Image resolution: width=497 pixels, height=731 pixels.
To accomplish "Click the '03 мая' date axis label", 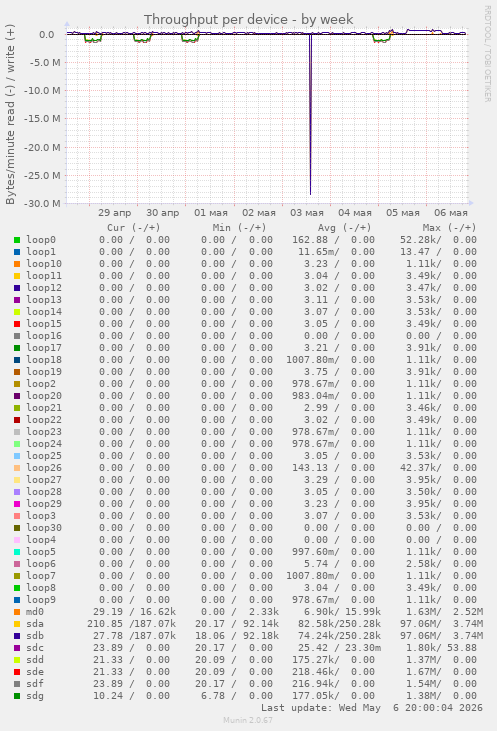I will pos(307,213).
